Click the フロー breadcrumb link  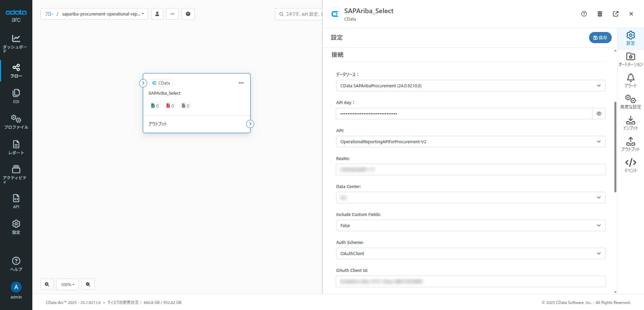coord(49,14)
